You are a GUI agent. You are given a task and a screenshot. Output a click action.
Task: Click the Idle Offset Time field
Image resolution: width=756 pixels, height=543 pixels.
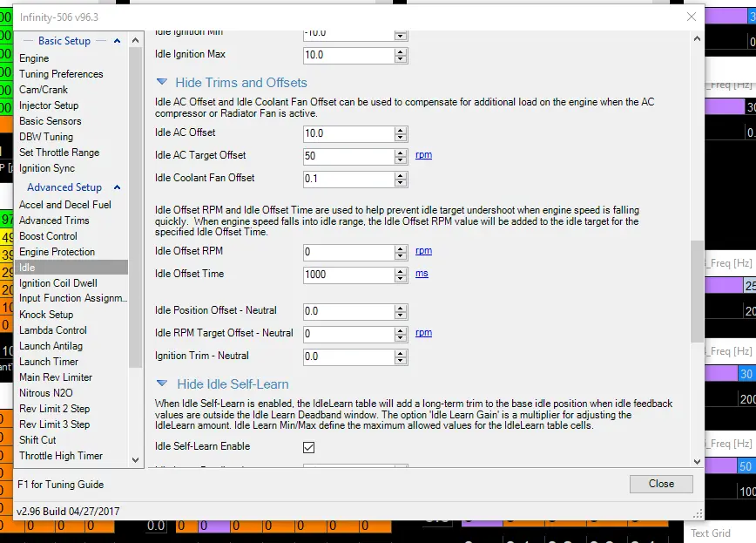pos(348,275)
